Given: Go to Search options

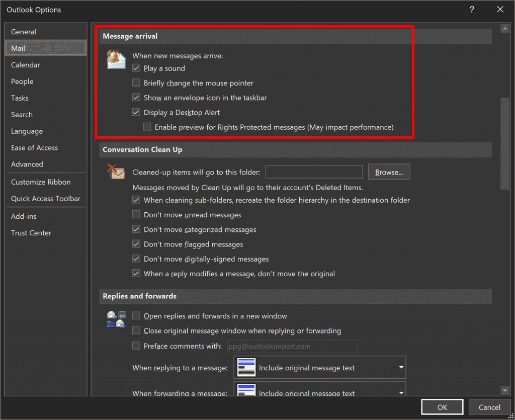Looking at the screenshot, I should tap(46, 115).
